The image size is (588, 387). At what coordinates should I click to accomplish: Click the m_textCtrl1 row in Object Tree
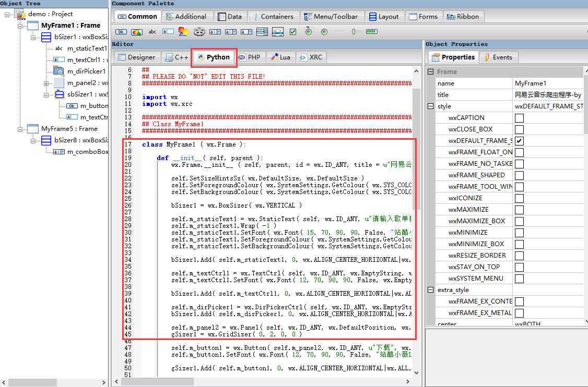(80, 60)
